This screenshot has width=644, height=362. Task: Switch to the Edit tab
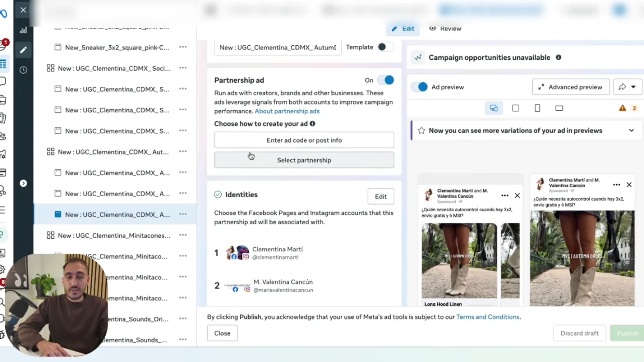tap(403, 29)
